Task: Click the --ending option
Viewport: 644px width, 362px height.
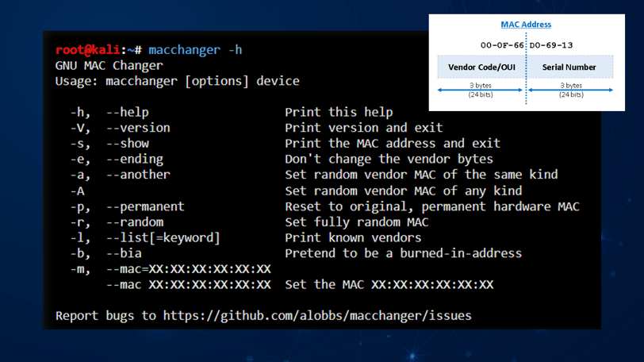Action: pyautogui.click(x=134, y=160)
